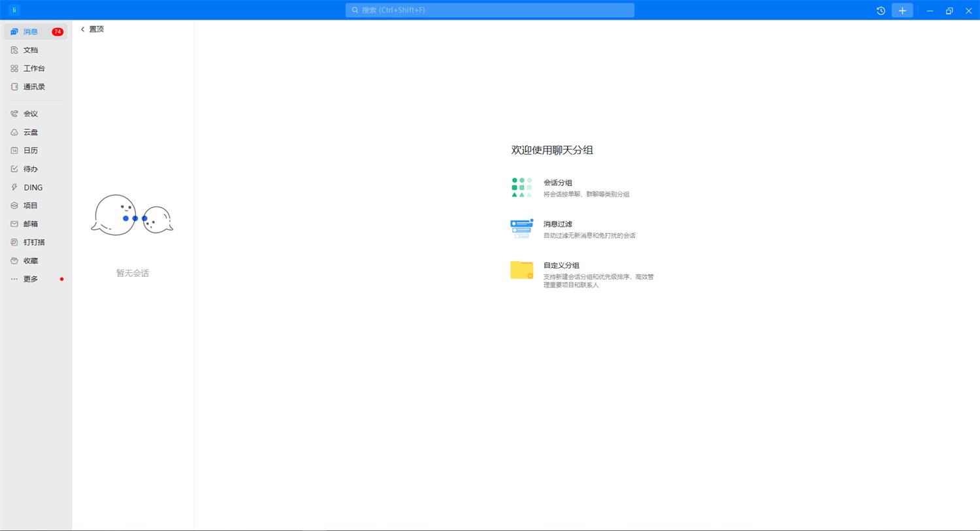Open 钉钉搭 from the sidebar
Viewport: 980px width, 531px height.
[34, 242]
